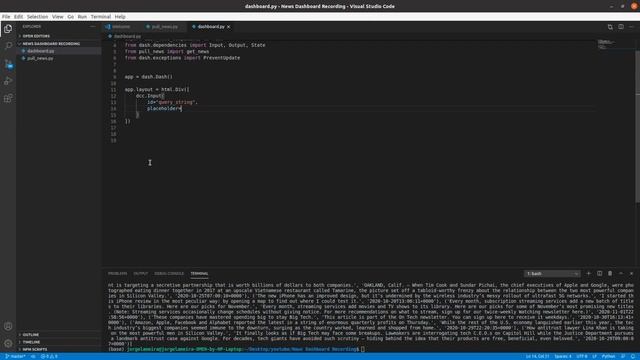Open the Help menu

click(x=120, y=17)
